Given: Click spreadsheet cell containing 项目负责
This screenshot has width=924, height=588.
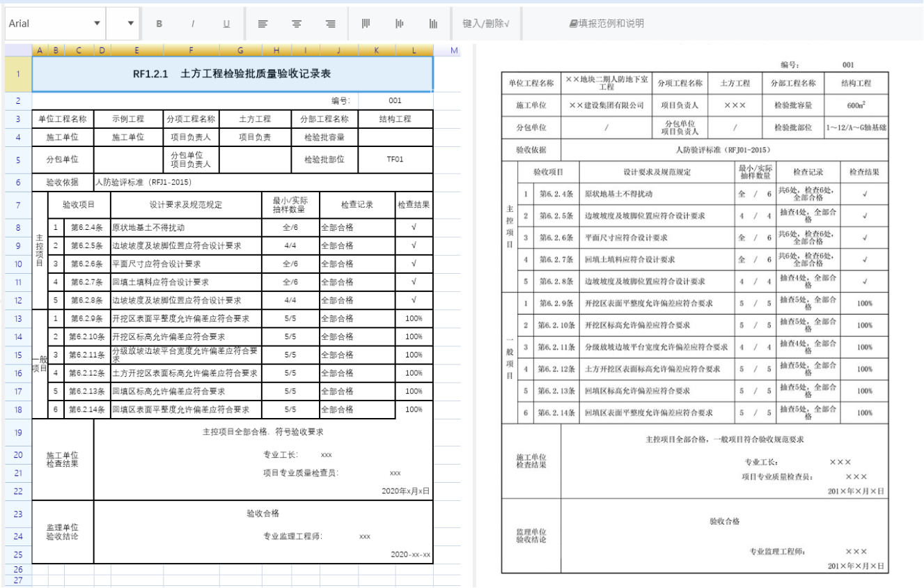Looking at the screenshot, I should 255,137.
